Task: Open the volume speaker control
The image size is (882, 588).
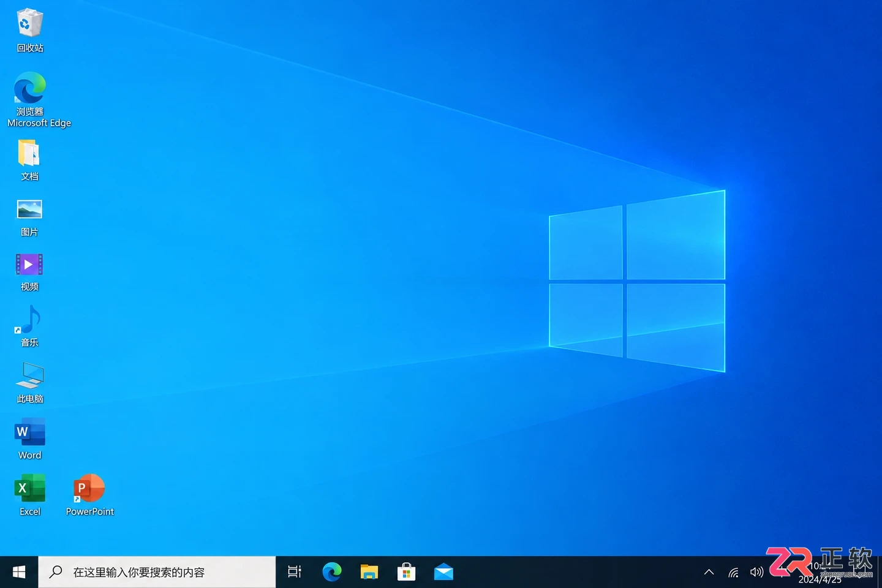Action: point(757,572)
